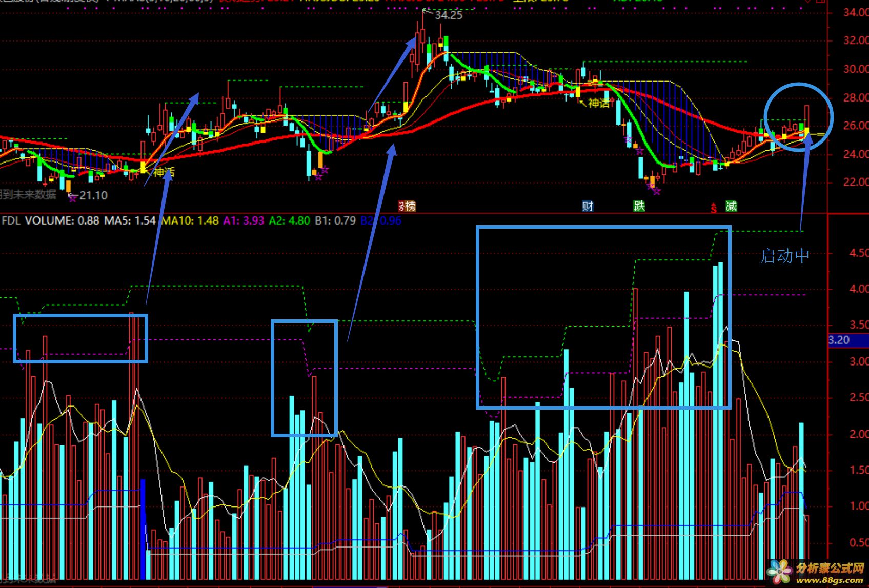Click the left 神话 signal label near 21.10

[x=164, y=172]
